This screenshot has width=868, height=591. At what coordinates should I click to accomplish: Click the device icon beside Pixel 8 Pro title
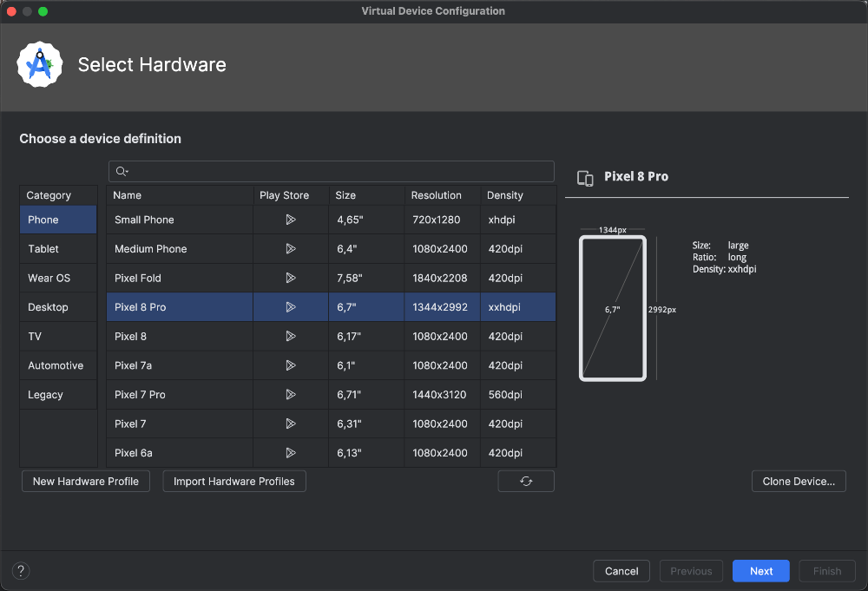585,178
